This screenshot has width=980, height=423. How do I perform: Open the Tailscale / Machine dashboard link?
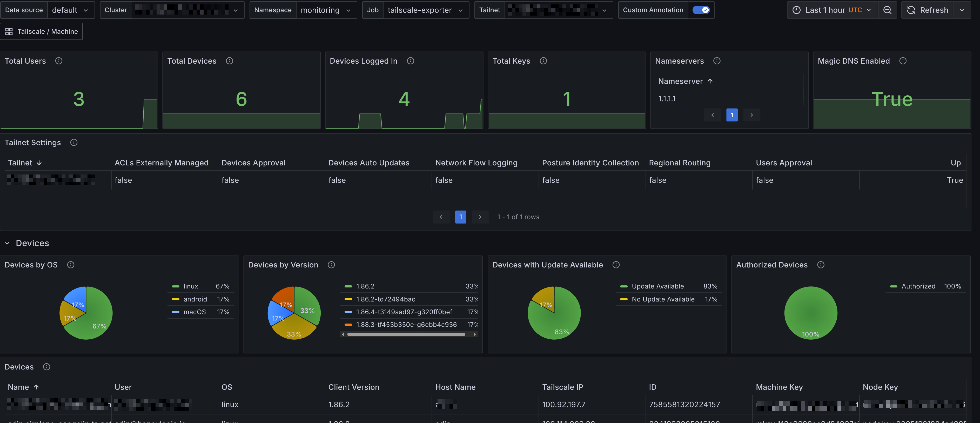[x=42, y=32]
